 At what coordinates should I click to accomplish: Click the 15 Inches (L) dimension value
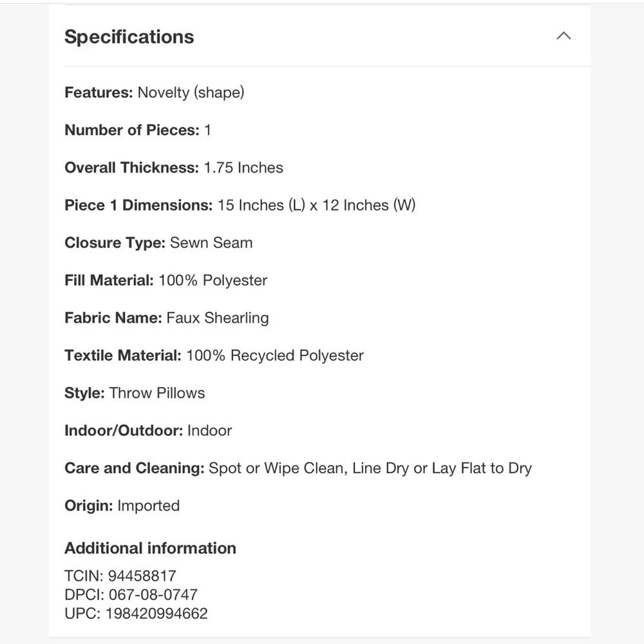point(261,205)
